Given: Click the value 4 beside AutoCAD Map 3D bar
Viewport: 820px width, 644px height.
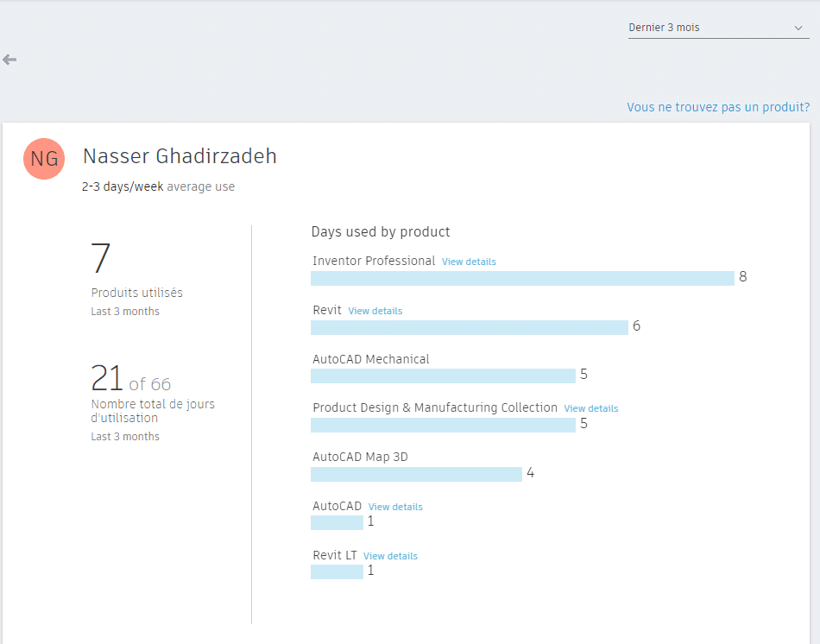Looking at the screenshot, I should click(x=530, y=473).
